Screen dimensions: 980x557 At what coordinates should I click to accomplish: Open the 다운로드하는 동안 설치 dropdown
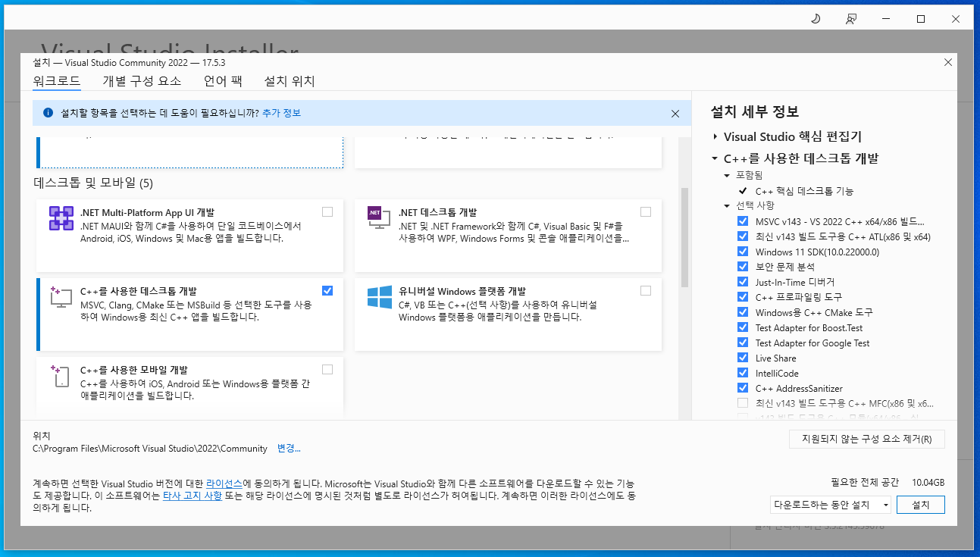click(x=831, y=505)
